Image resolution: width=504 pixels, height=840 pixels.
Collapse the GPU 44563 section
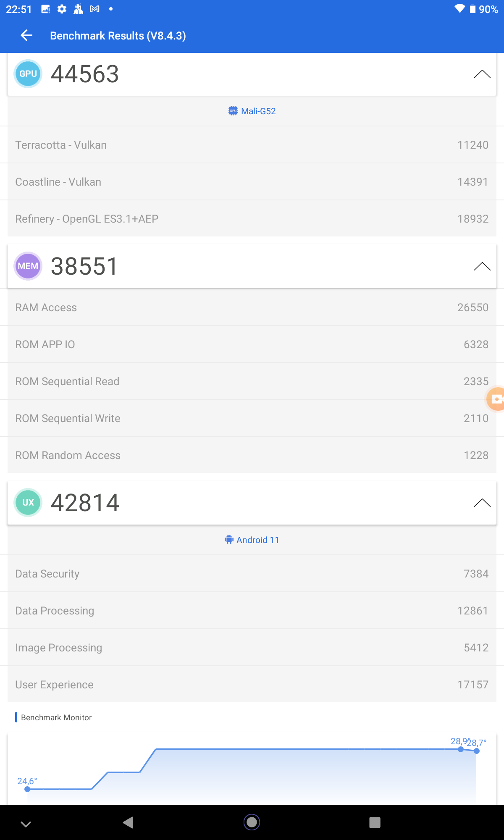pyautogui.click(x=482, y=74)
